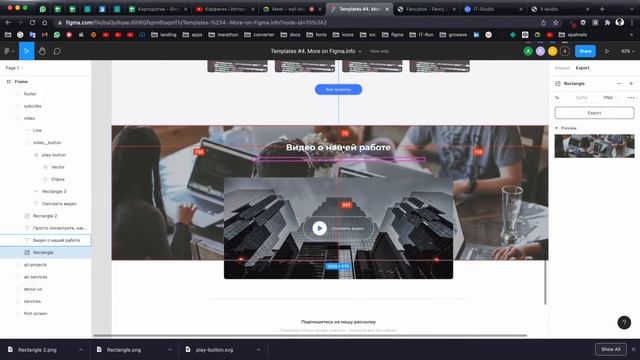Click the green 'A' collaborator avatar
The height and width of the screenshot is (360, 640).
528,51
